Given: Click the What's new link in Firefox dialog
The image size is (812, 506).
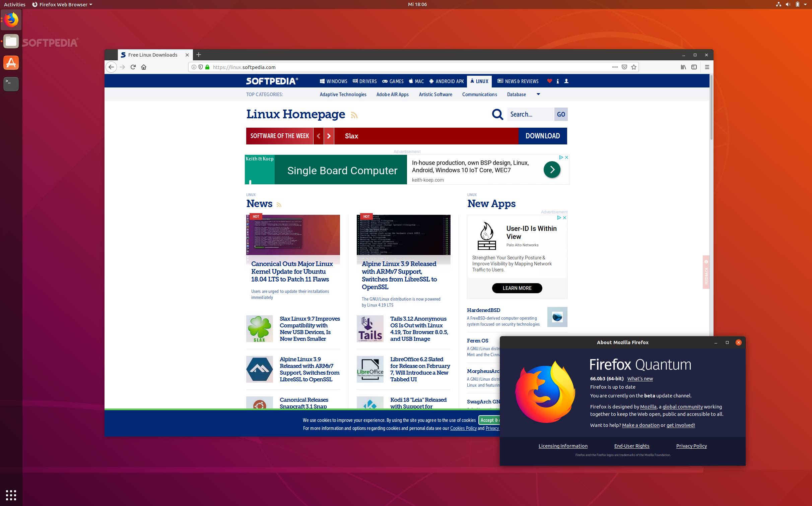Looking at the screenshot, I should [639, 379].
